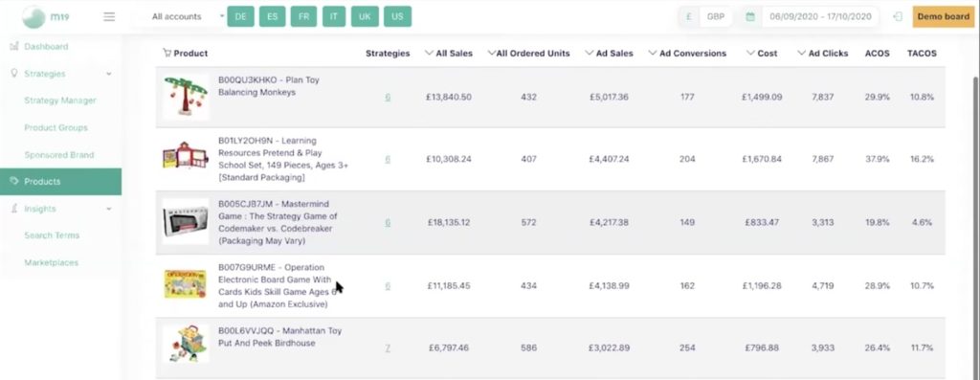
Task: Open the calendar date picker icon
Action: pos(750,17)
